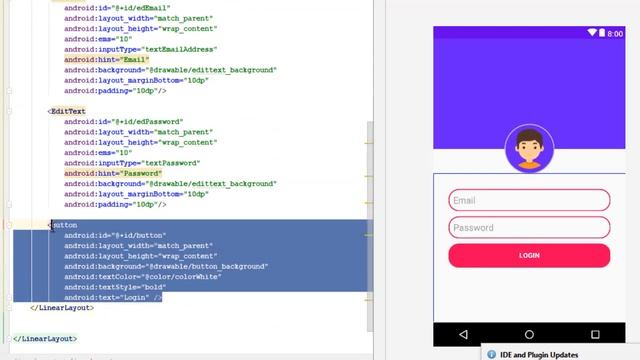Click android:inputType="textPassword" line

coord(132,163)
